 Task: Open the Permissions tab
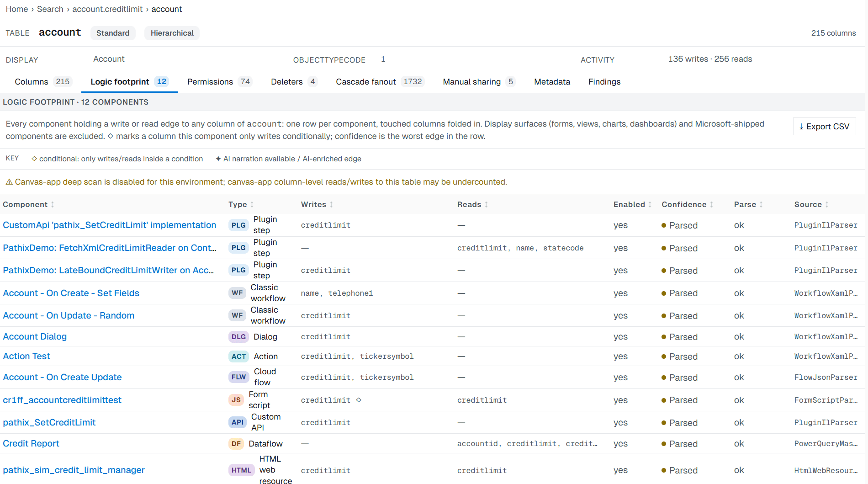219,82
